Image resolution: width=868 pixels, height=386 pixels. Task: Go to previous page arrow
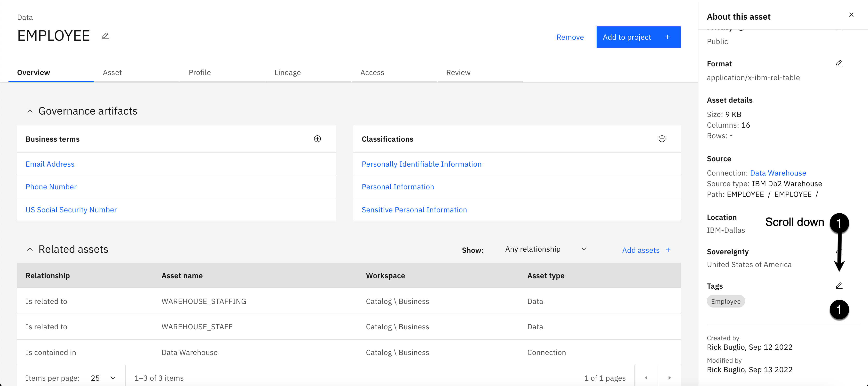[646, 378]
